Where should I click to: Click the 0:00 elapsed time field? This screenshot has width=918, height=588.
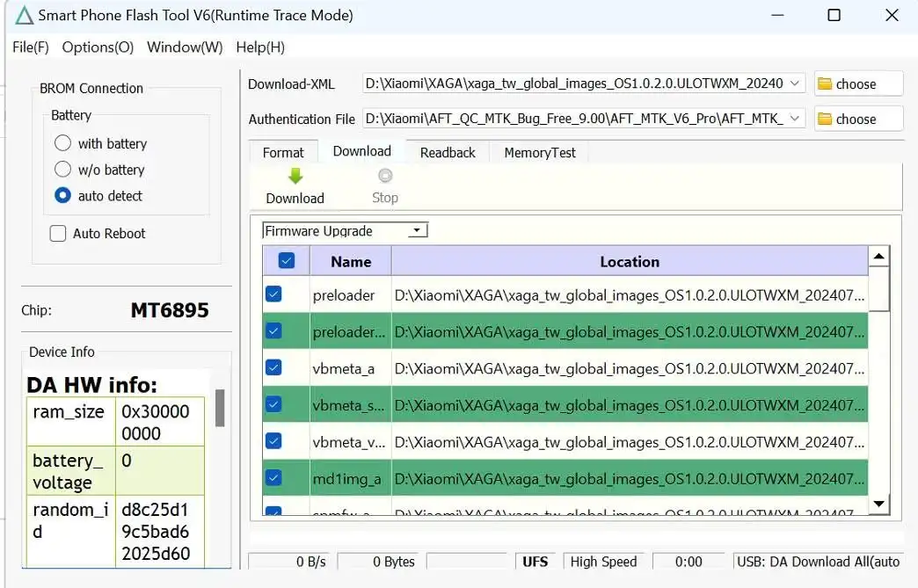coord(688,562)
